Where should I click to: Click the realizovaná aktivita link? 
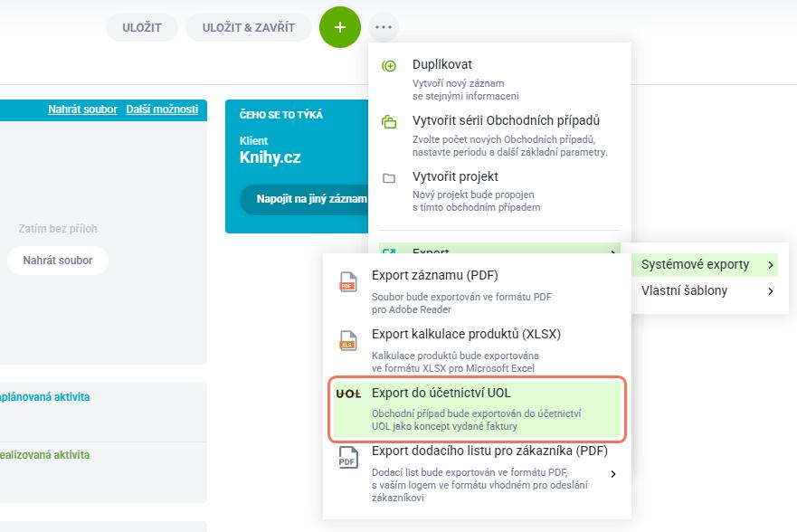click(44, 455)
